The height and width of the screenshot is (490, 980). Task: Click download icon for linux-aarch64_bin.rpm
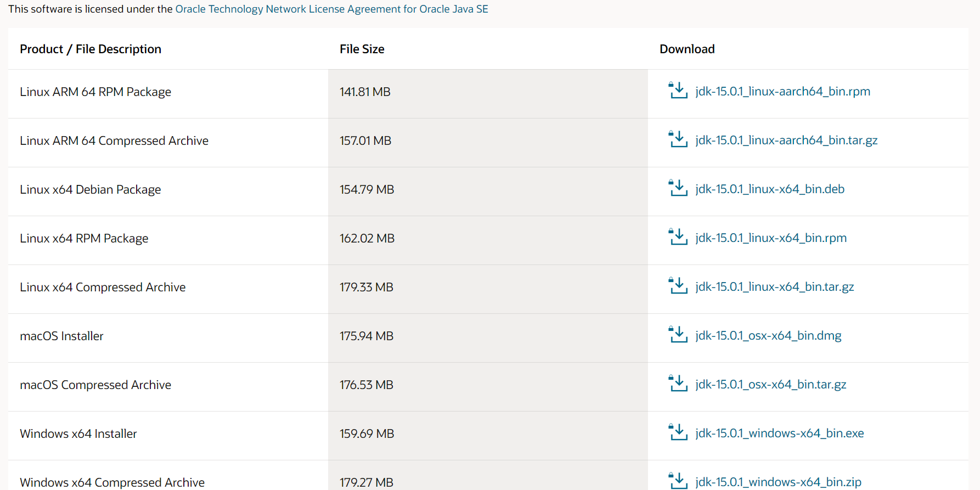pos(678,91)
